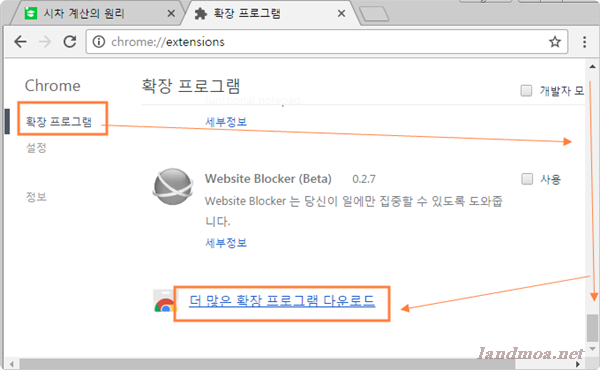This screenshot has height=370, width=600.
Task: Click the horizontal scrollbar right arrow
Action: pyautogui.click(x=578, y=364)
